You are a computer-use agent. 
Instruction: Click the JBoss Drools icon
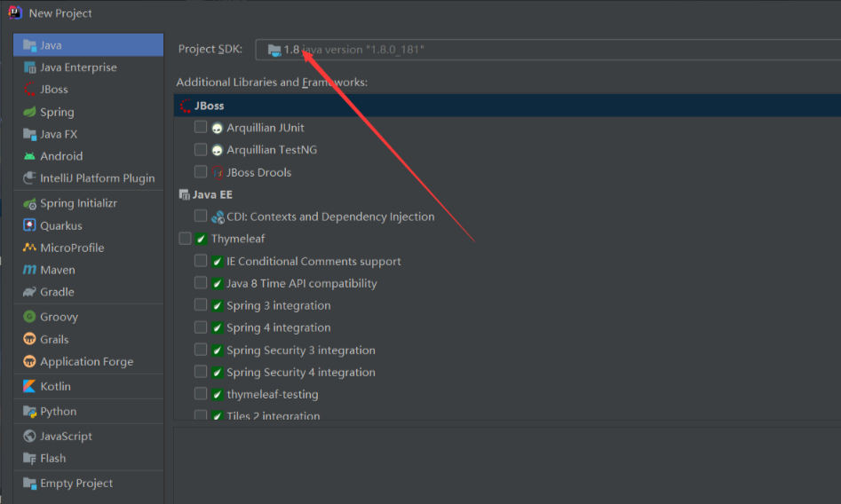[x=218, y=173]
